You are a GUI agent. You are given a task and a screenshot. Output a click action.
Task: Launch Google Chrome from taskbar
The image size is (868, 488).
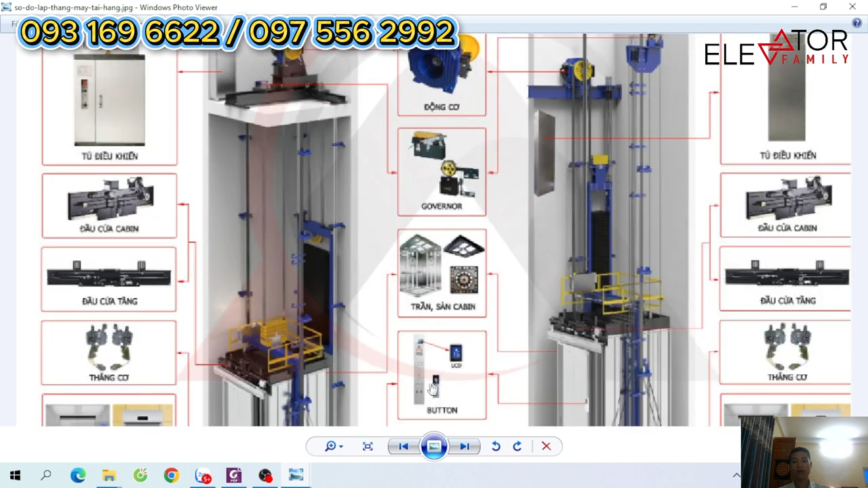[171, 476]
